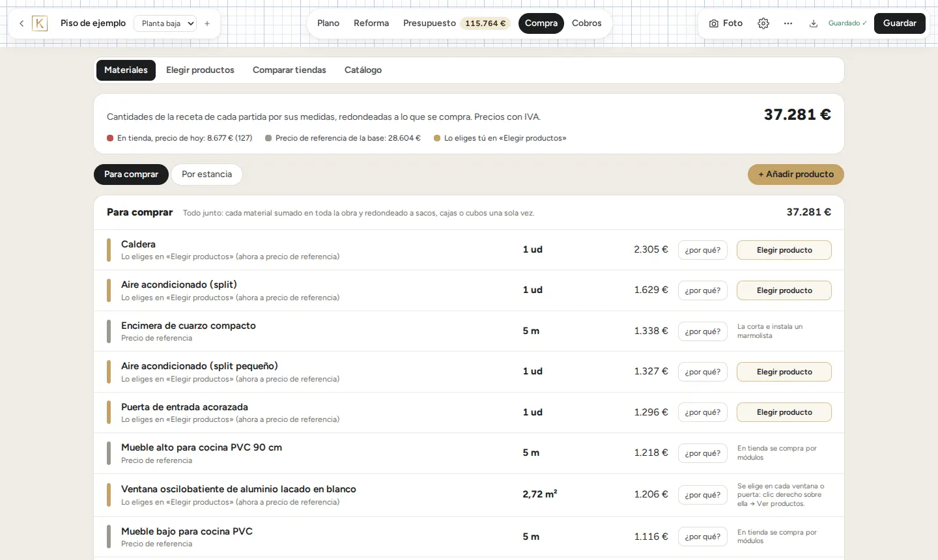Switch to the Reforma tab

point(371,23)
